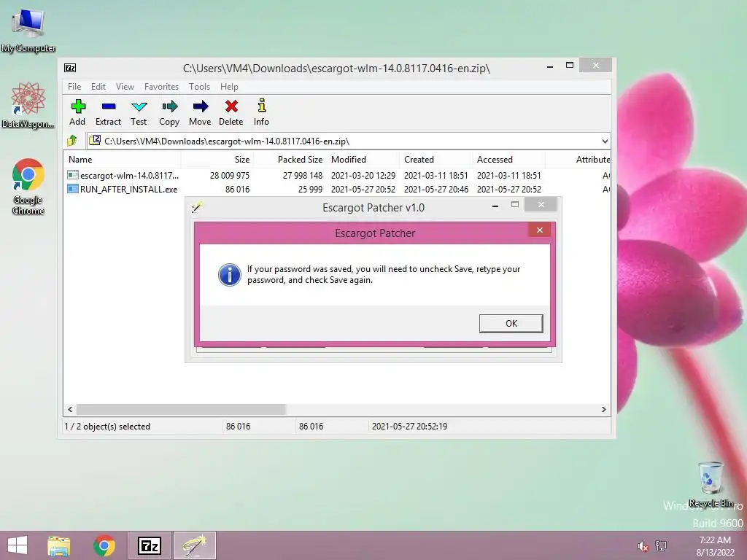Sort by the Modified column header

point(363,160)
